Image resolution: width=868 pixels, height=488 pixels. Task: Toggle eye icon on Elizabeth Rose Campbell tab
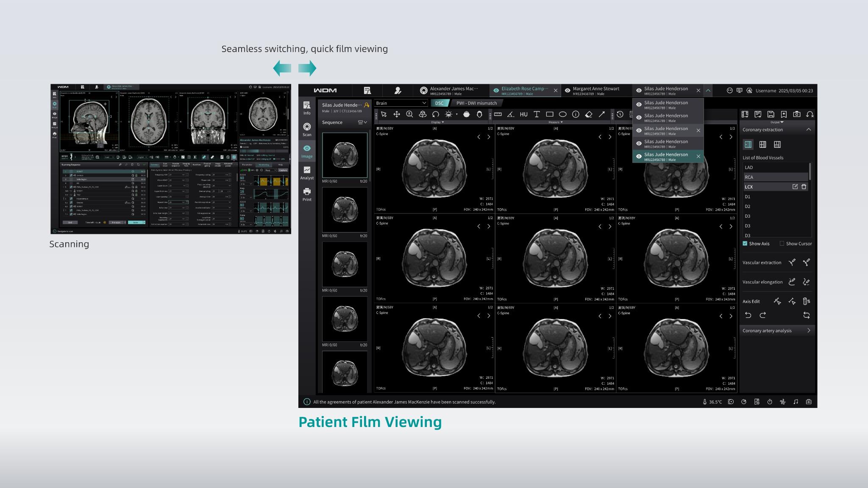pyautogui.click(x=496, y=91)
